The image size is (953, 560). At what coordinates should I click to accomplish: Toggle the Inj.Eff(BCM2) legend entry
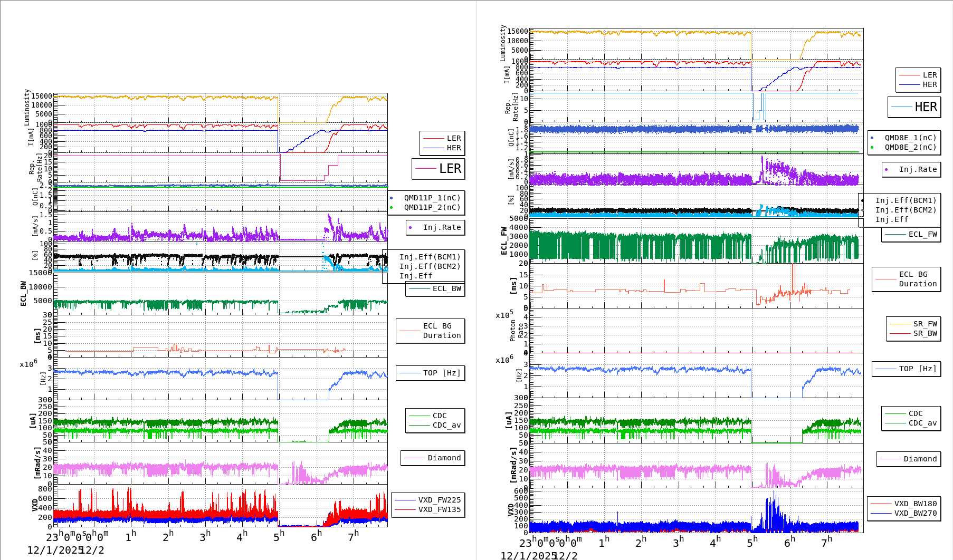(430, 266)
